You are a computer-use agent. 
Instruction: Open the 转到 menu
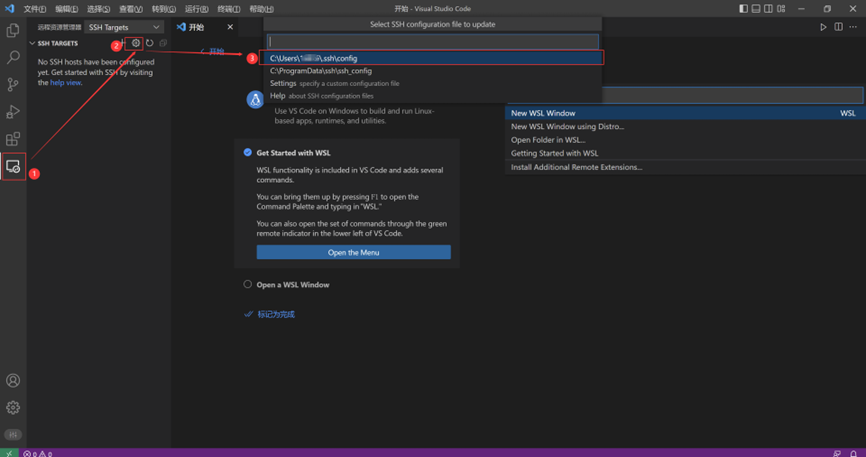(x=163, y=9)
